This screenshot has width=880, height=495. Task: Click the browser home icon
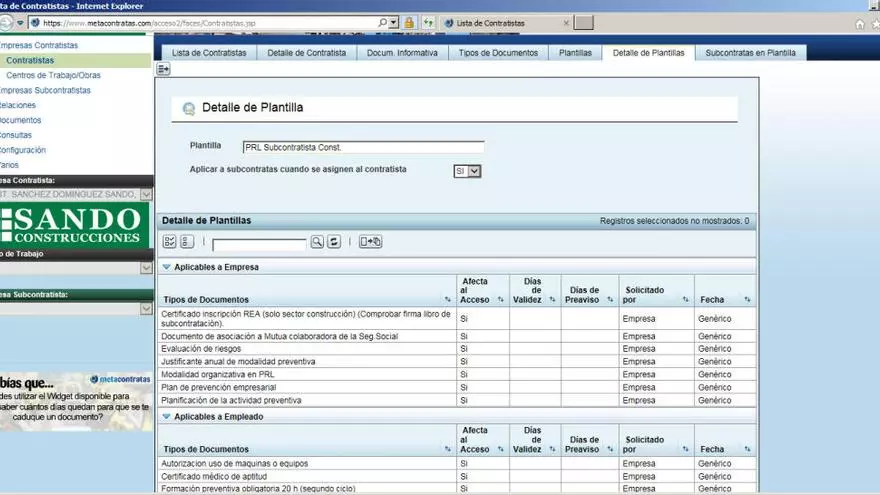point(860,23)
